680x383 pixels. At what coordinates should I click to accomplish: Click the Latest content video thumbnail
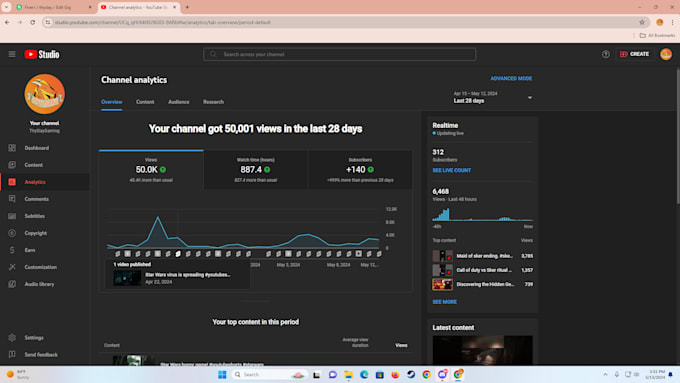pyautogui.click(x=482, y=350)
